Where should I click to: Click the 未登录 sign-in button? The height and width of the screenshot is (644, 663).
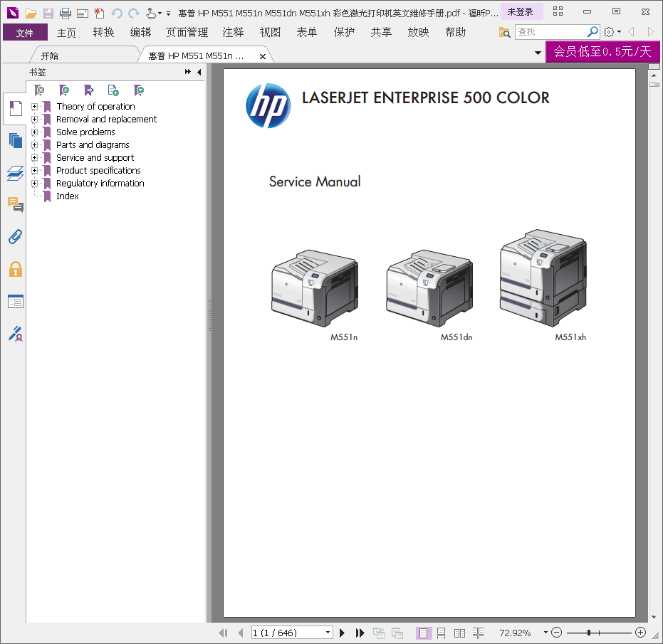[521, 12]
